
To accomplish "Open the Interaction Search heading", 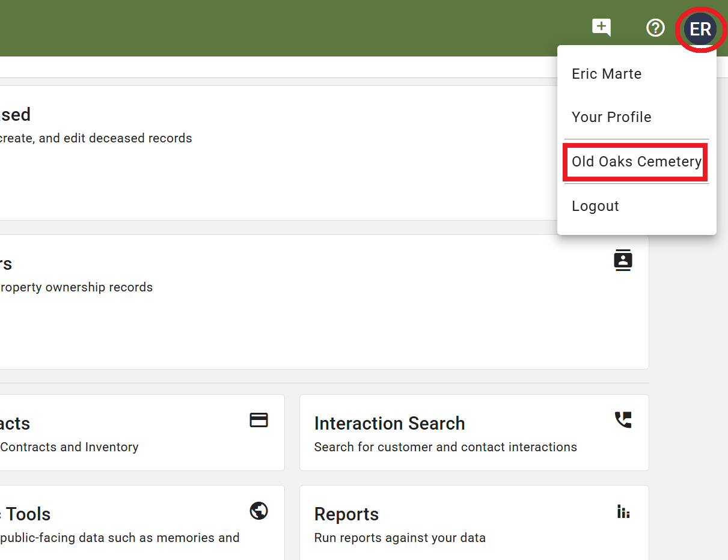I will 389,424.
